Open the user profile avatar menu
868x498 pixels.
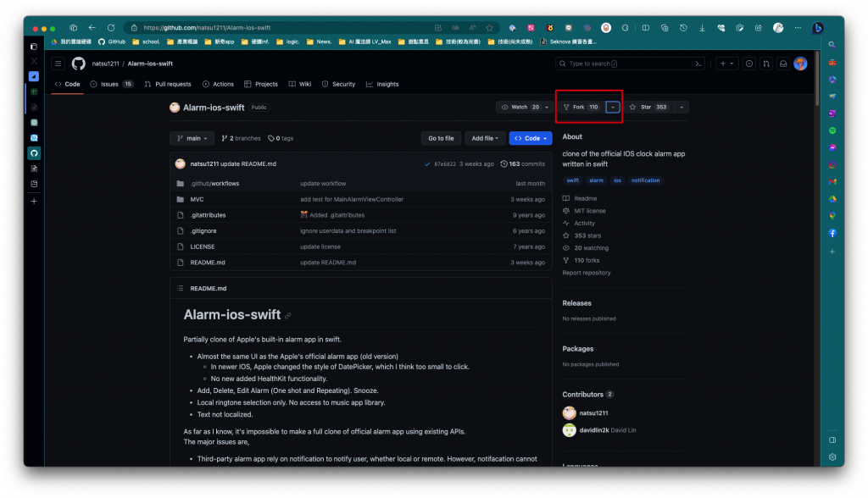[800, 64]
